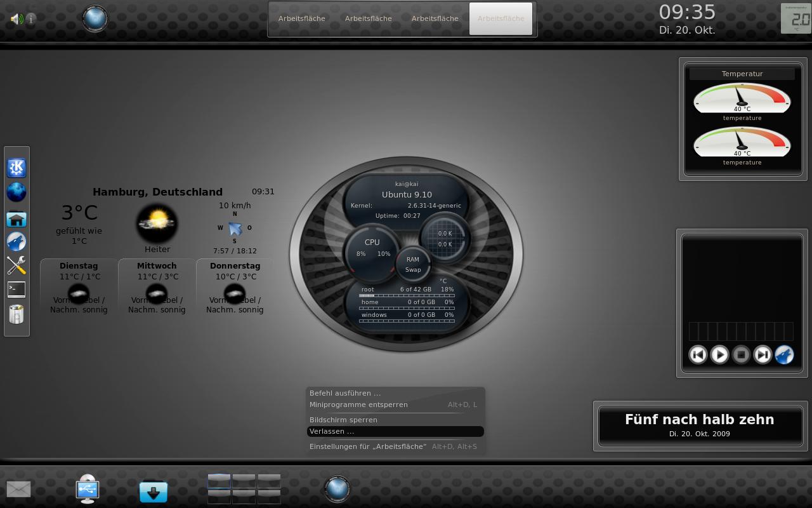Open the KDE application launcher in left panel
The image size is (812, 508).
[x=16, y=168]
